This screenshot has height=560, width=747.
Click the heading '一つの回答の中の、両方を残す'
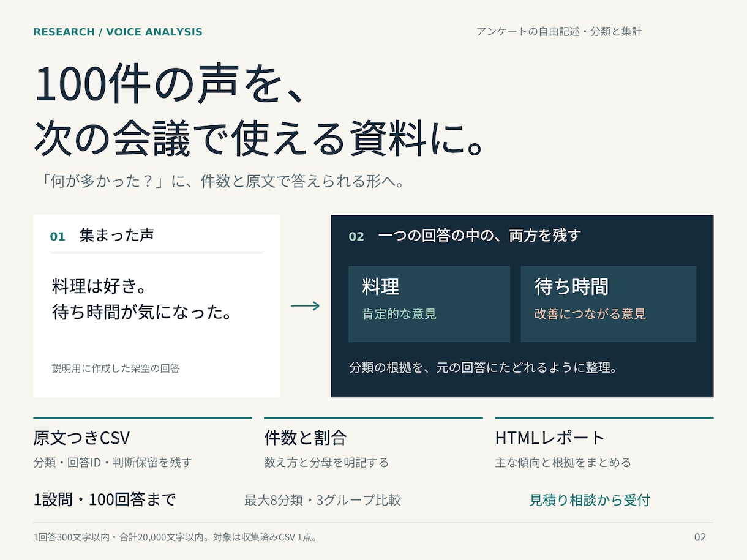479,236
